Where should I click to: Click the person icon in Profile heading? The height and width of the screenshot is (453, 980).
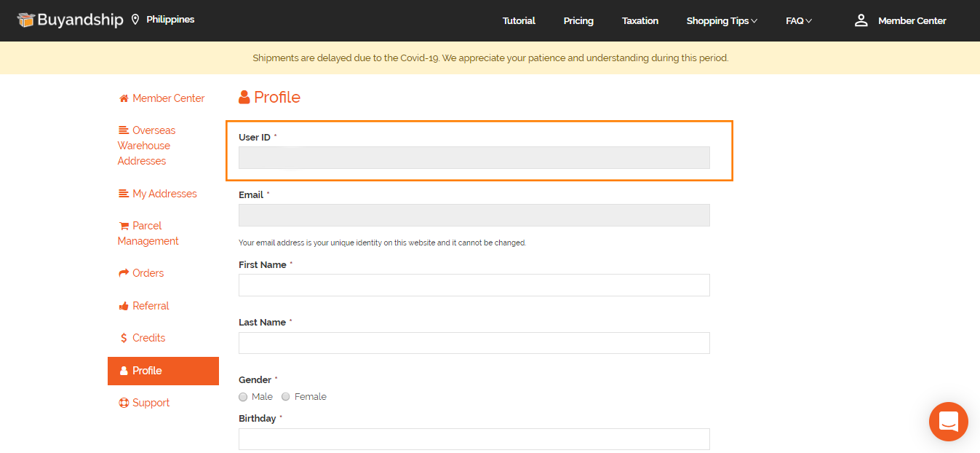pos(244,98)
